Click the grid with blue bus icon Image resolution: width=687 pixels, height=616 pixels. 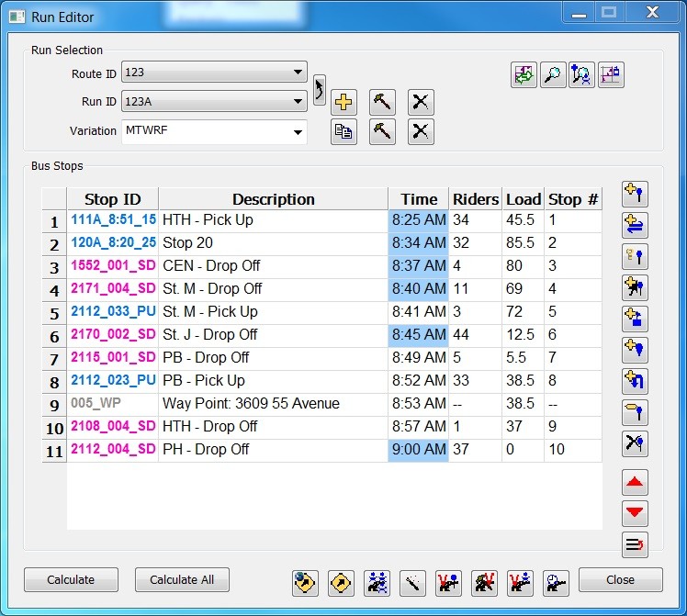tap(611, 75)
